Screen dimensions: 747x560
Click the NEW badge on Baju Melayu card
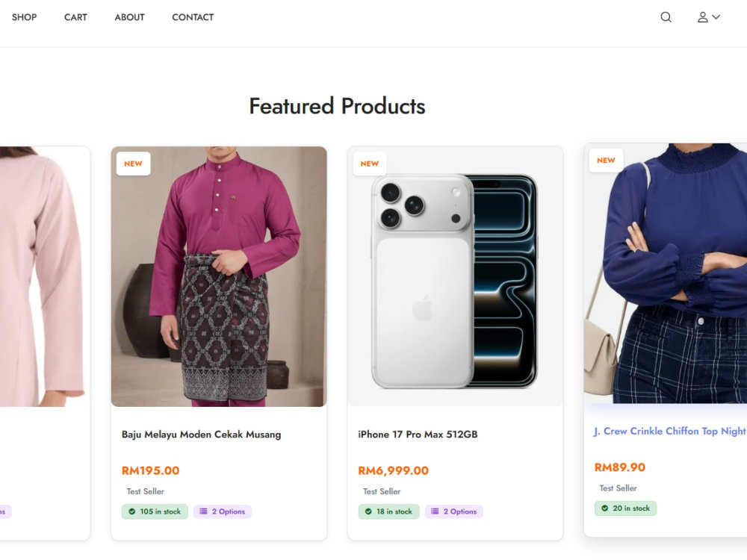134,164
